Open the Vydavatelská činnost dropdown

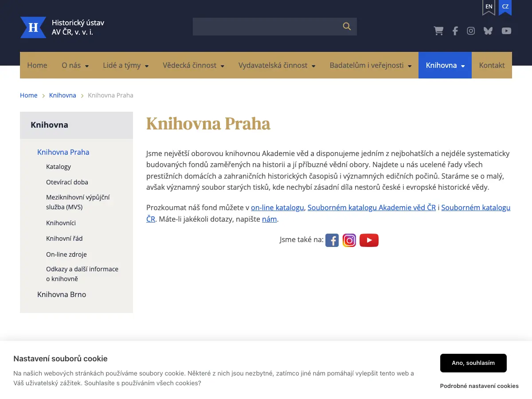point(277,65)
